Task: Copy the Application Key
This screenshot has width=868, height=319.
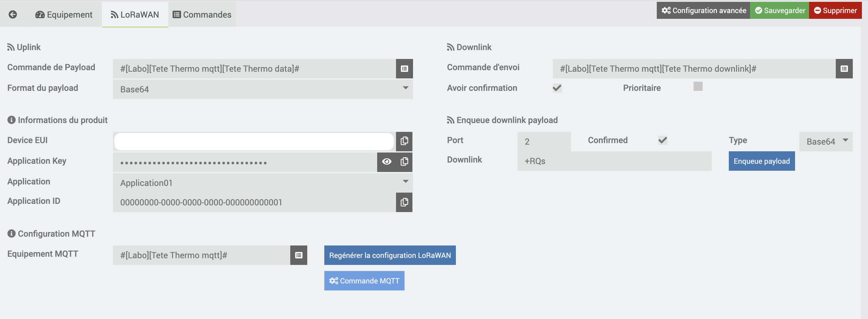Action: [404, 162]
